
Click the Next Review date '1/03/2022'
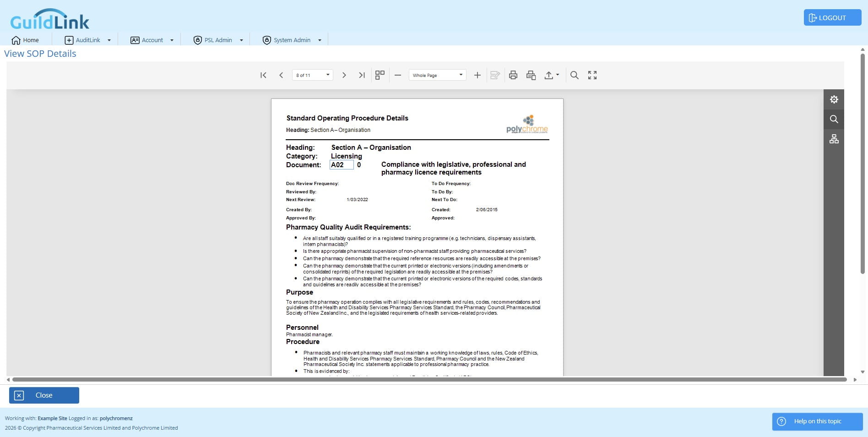pos(357,200)
